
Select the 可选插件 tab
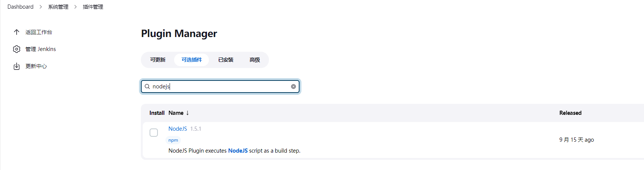point(192,60)
